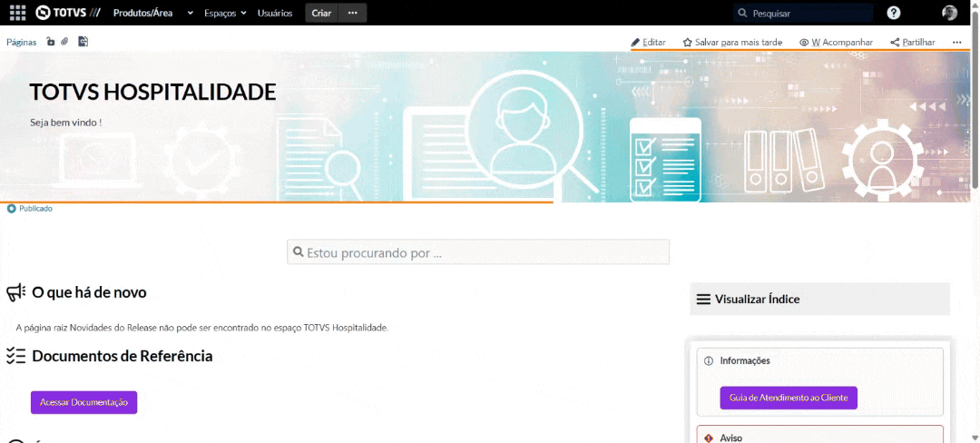980x443 pixels.
Task: Click the Acessar Documentação button
Action: point(83,402)
